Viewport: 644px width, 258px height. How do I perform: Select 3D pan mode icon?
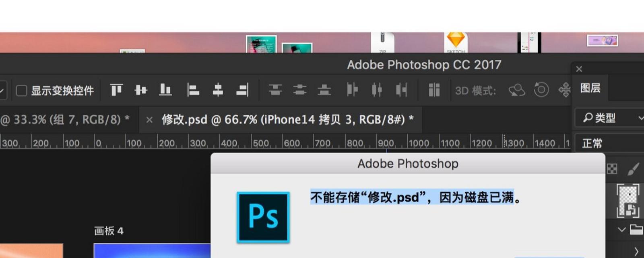pos(565,89)
